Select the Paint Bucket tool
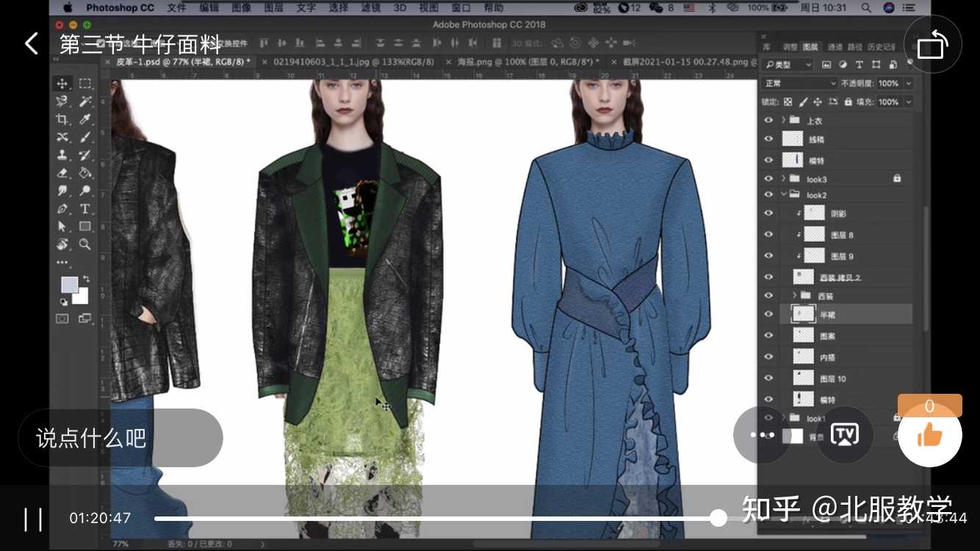Viewport: 980px width, 551px height. click(x=85, y=173)
